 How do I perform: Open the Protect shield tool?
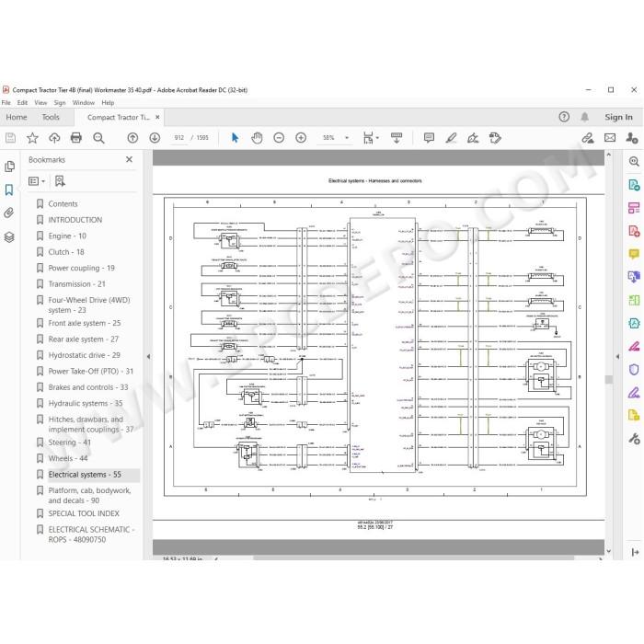point(634,370)
